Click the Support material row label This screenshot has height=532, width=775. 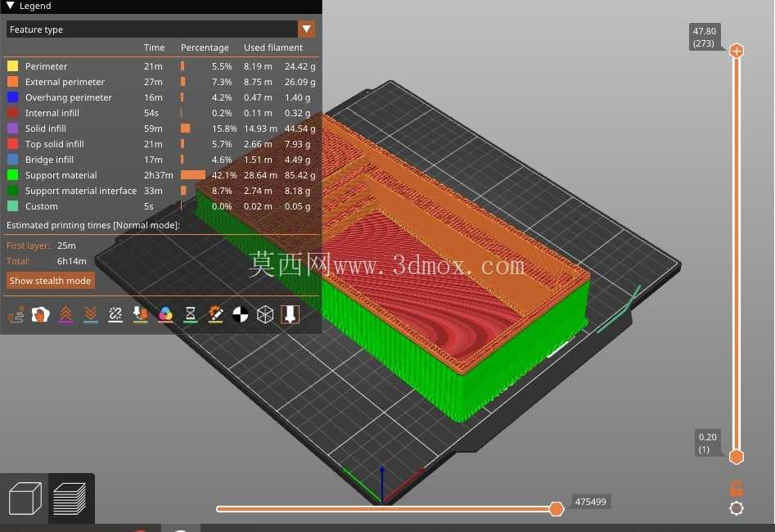[61, 175]
